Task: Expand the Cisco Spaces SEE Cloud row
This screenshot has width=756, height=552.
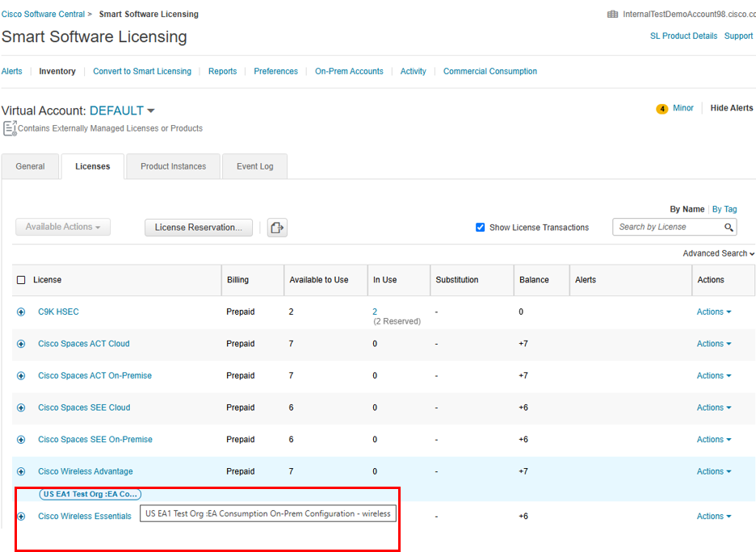Action: tap(21, 408)
